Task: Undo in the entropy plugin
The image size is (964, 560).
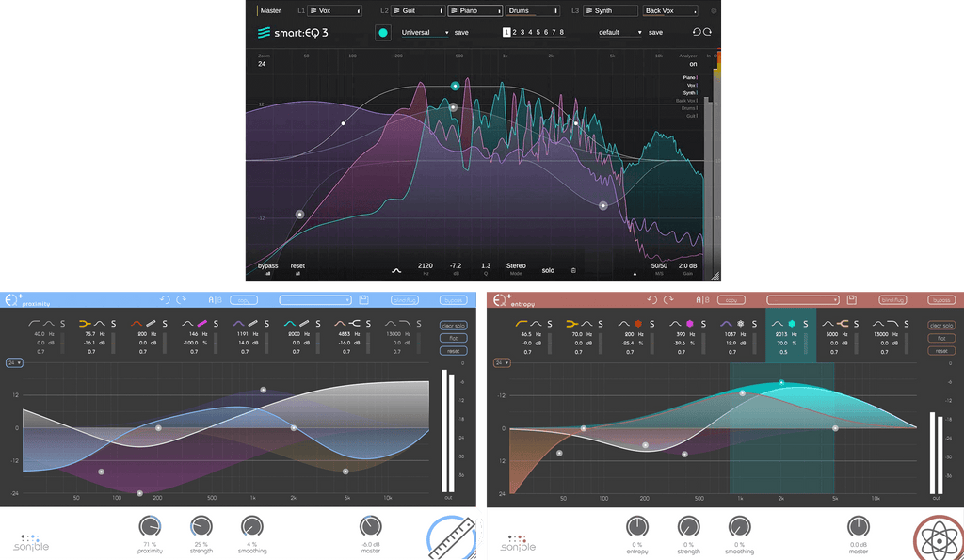Action: [652, 300]
